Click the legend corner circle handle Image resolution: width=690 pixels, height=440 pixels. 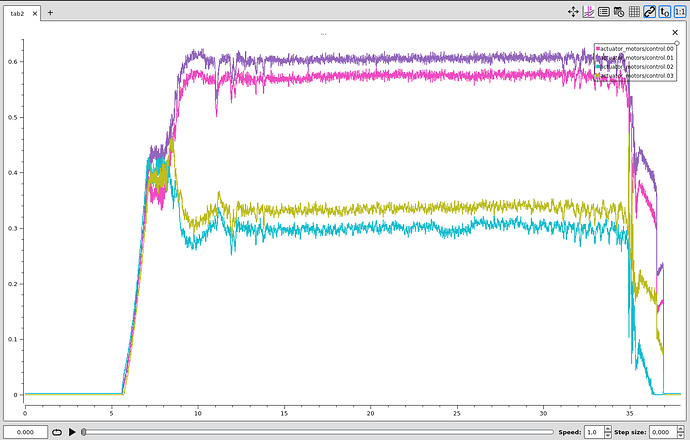(x=677, y=43)
